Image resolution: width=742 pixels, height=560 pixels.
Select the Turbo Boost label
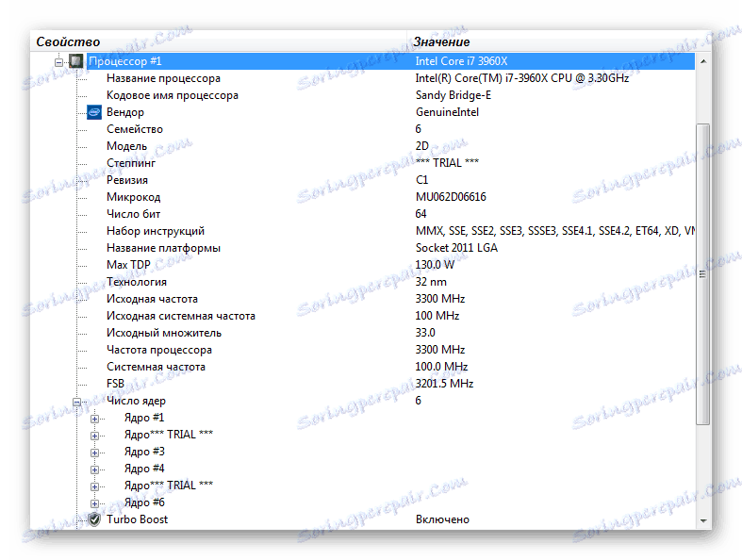point(138,519)
